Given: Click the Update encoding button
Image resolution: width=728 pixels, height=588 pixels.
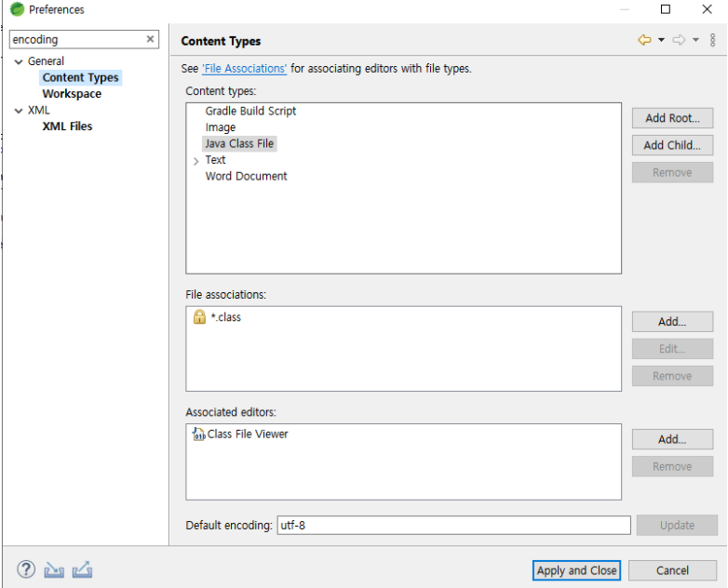Looking at the screenshot, I should [x=677, y=525].
